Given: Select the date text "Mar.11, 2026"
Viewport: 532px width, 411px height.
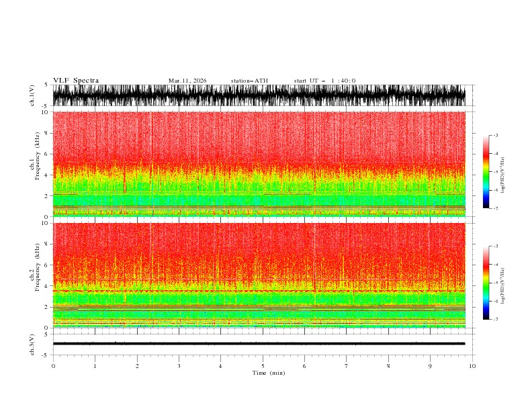Looking at the screenshot, I should tap(187, 81).
